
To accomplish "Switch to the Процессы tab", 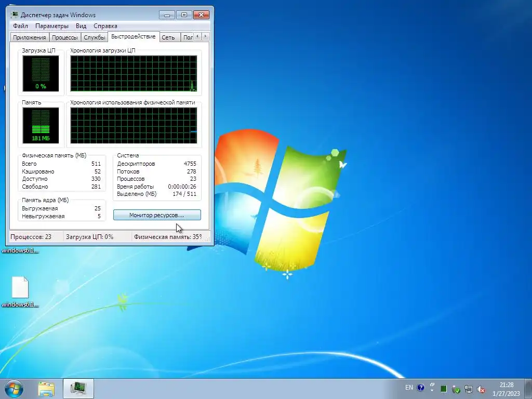I will click(65, 37).
